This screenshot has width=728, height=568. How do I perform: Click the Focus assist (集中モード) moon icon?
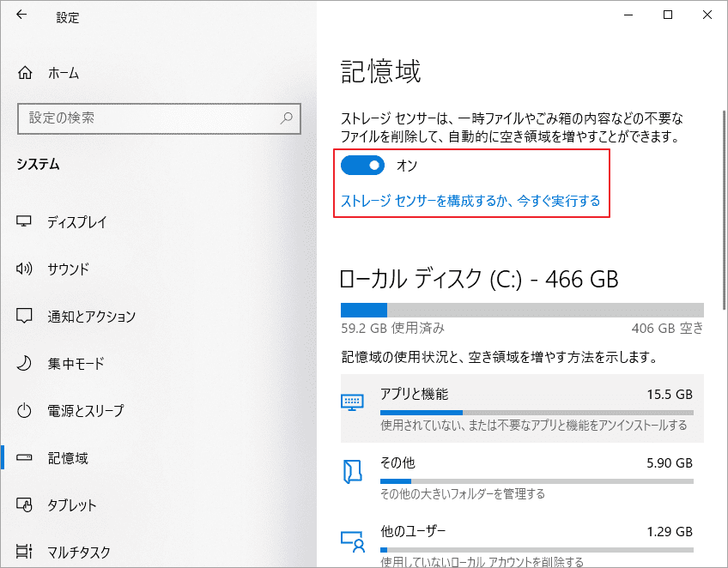tap(24, 363)
